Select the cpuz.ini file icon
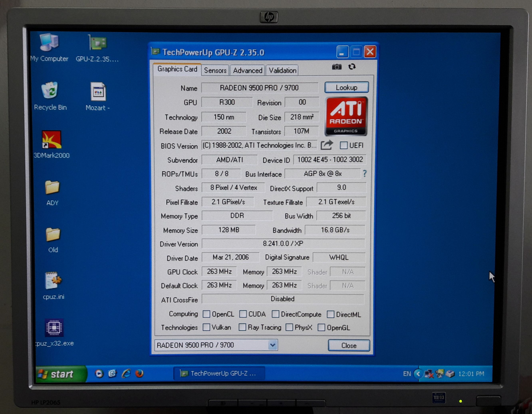The image size is (532, 414). [53, 286]
